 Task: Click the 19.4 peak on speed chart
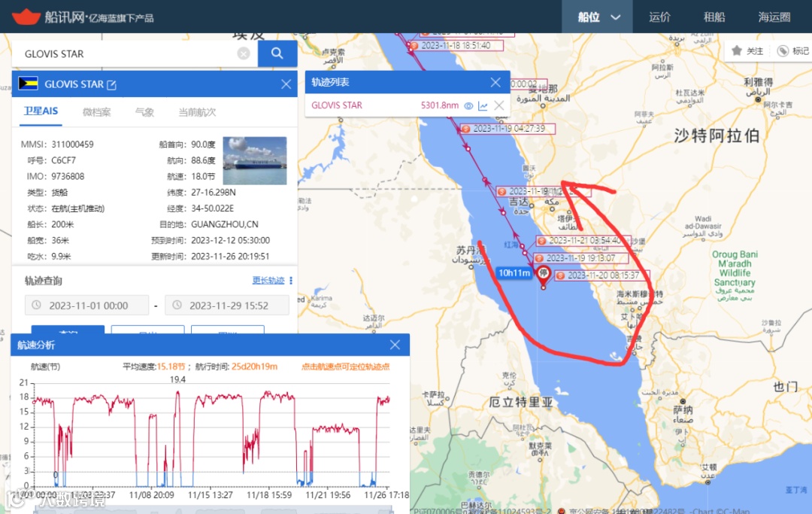click(177, 381)
